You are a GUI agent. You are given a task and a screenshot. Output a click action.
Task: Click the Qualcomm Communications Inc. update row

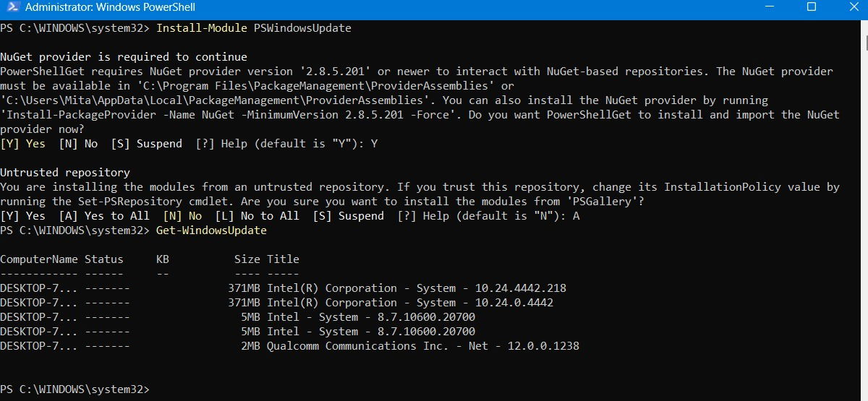point(423,346)
